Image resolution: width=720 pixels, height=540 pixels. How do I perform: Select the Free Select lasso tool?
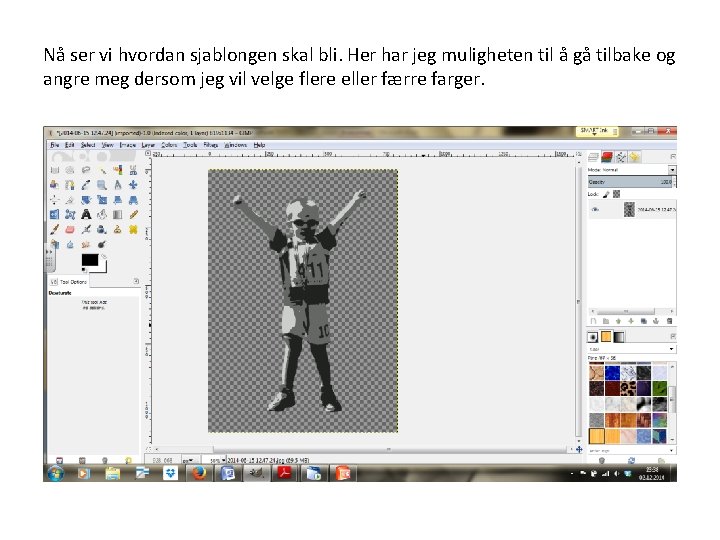point(86,170)
